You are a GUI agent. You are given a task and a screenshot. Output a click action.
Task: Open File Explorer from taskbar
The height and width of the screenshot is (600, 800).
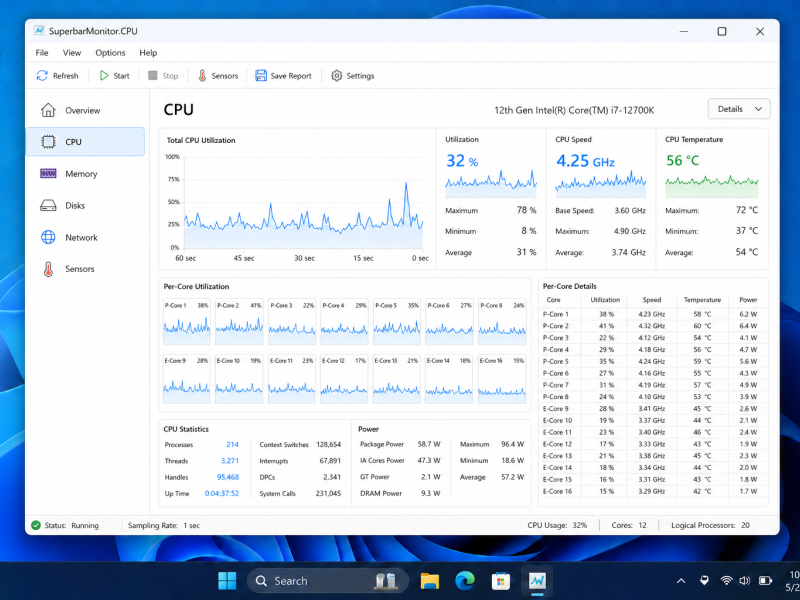tap(430, 581)
